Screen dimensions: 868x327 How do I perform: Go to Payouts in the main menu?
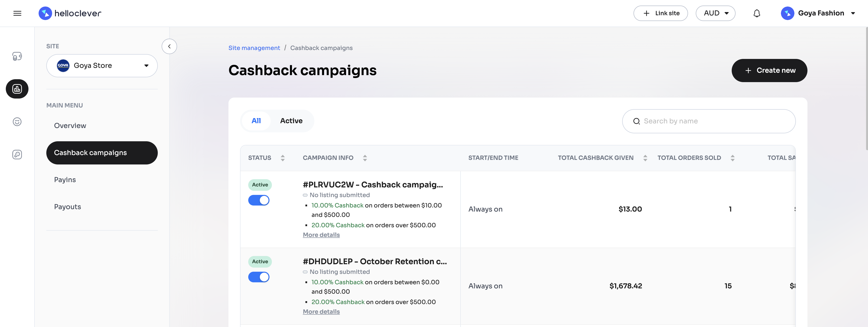(x=67, y=206)
